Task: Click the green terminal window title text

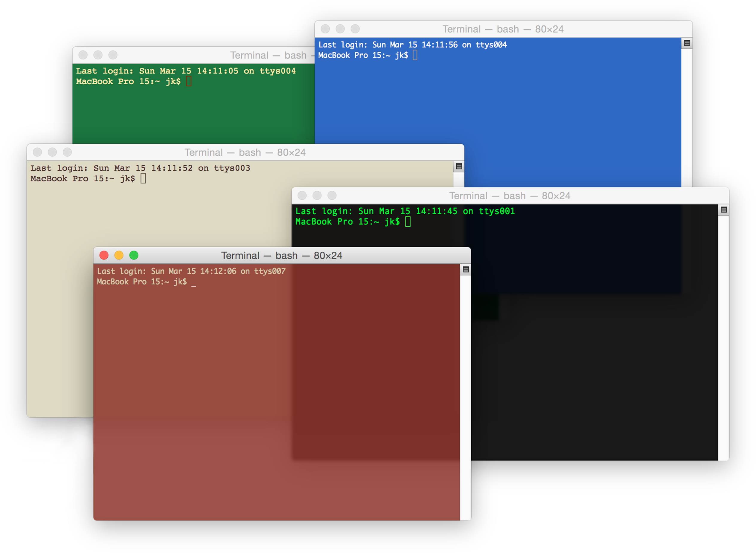Action: pyautogui.click(x=272, y=55)
